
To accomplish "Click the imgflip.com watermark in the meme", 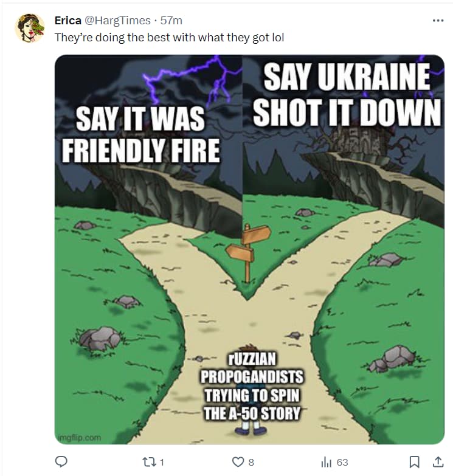I will [x=80, y=438].
